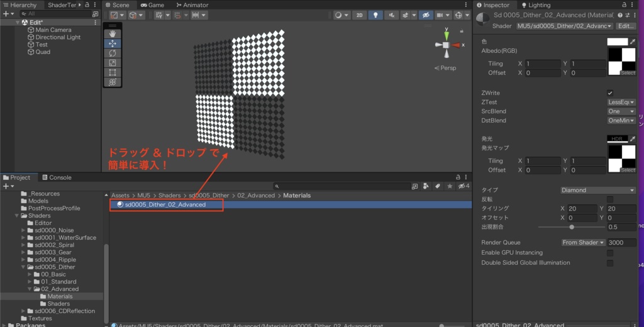
Task: Toggle scene audio mute icon
Action: (391, 15)
